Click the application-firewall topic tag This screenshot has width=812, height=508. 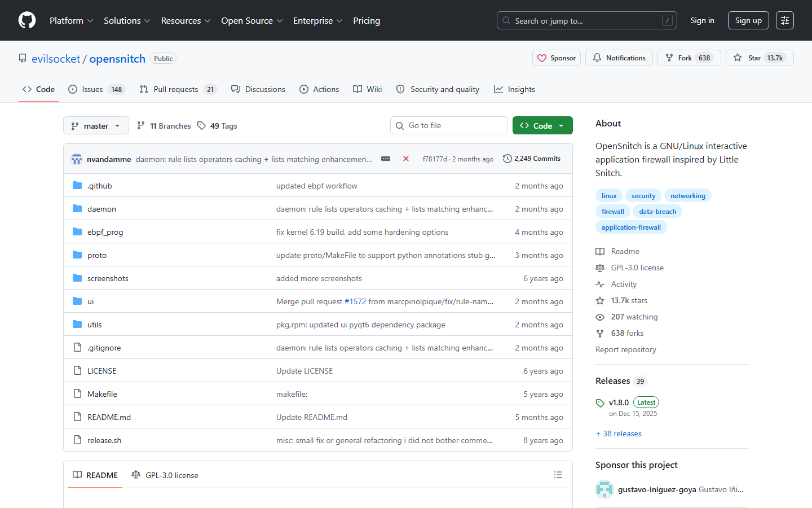point(631,227)
